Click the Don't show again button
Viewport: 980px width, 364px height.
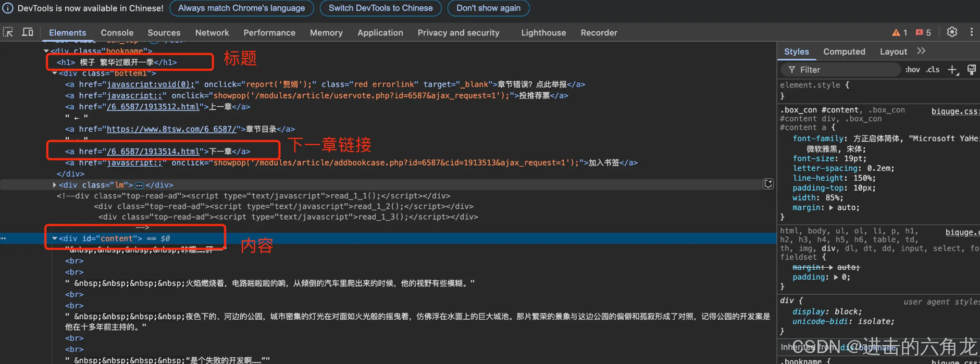click(489, 8)
